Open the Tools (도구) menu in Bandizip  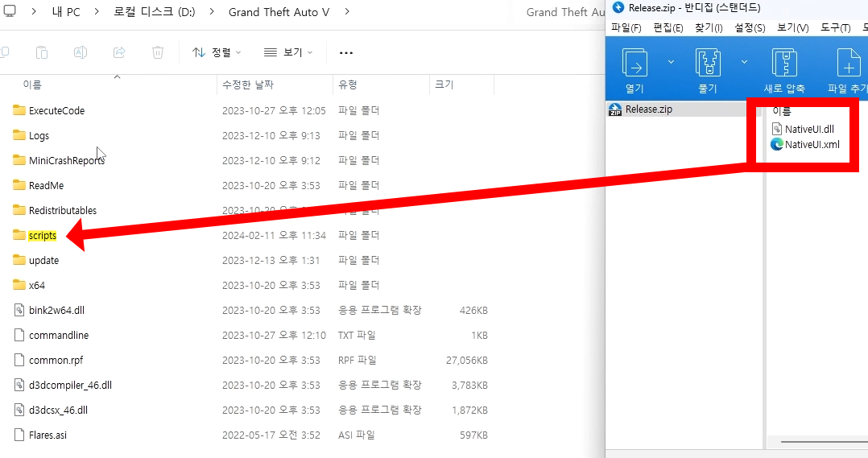pos(835,28)
